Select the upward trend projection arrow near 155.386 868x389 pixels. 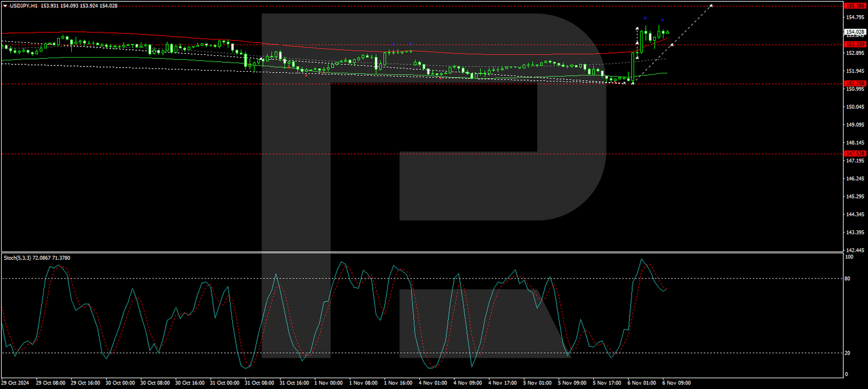711,6
